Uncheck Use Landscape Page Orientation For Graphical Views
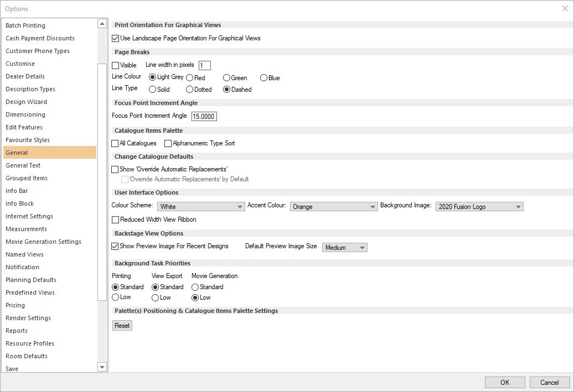The height and width of the screenshot is (392, 574). 115,38
